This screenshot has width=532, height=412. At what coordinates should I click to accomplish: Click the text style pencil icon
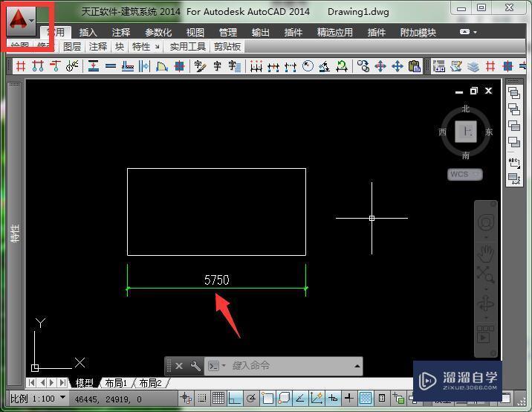pyautogui.click(x=200, y=66)
